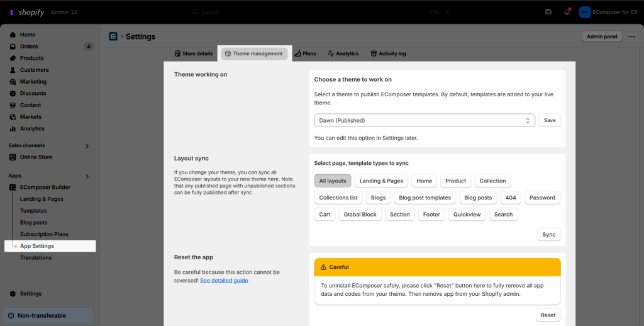The image size is (644, 326).
Task: Click the Reset button
Action: pos(548,315)
